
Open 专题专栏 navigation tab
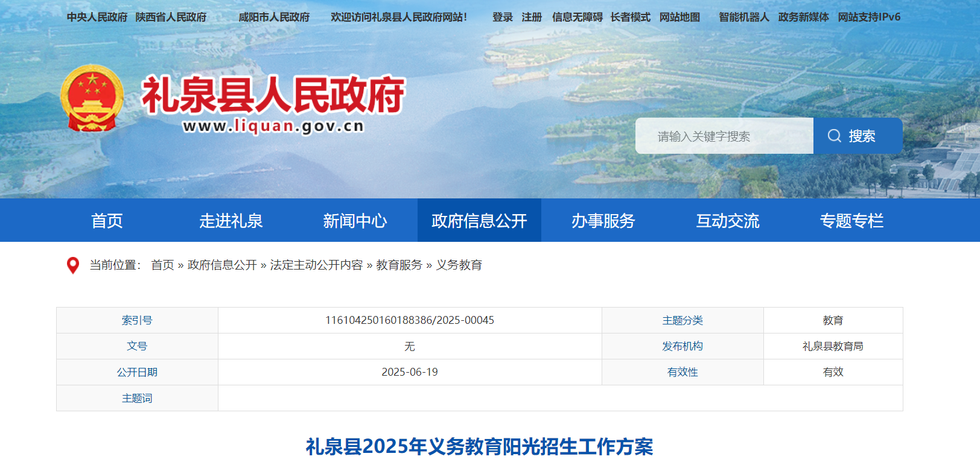point(851,220)
